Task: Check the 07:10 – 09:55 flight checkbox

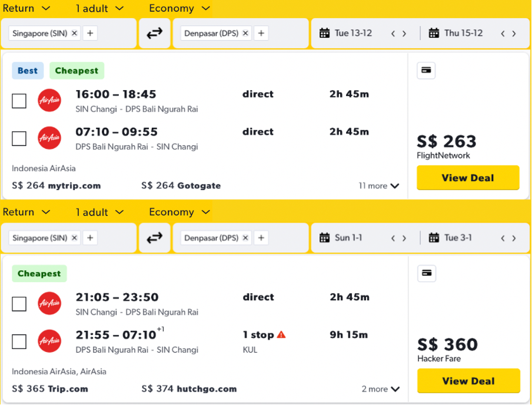Action: (x=19, y=138)
